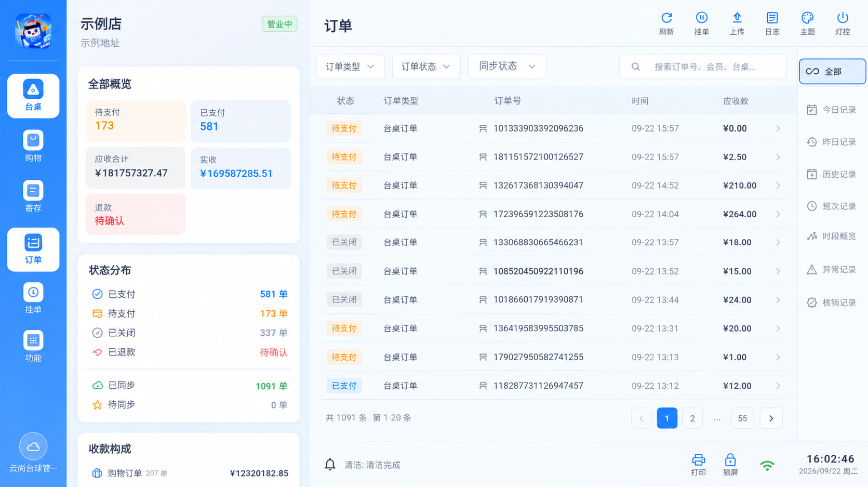This screenshot has width=868, height=487.
Task: Click the 已支付 581 overview card
Action: point(241,121)
